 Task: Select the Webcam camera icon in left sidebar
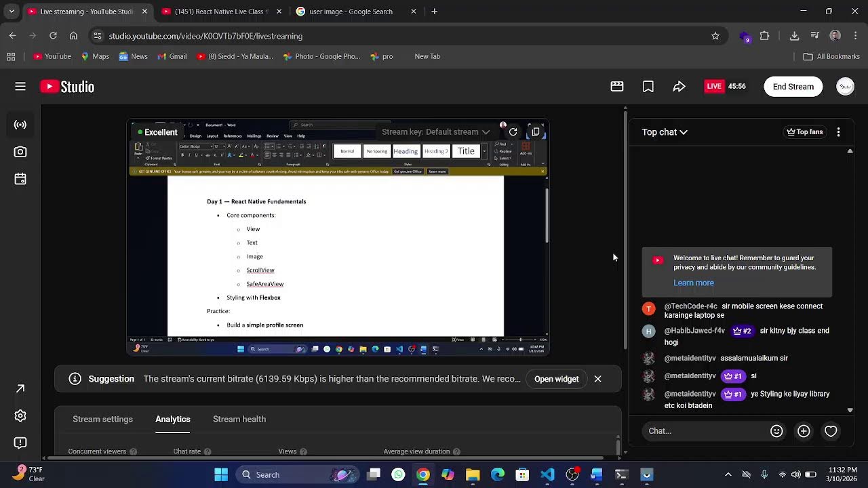coord(20,152)
